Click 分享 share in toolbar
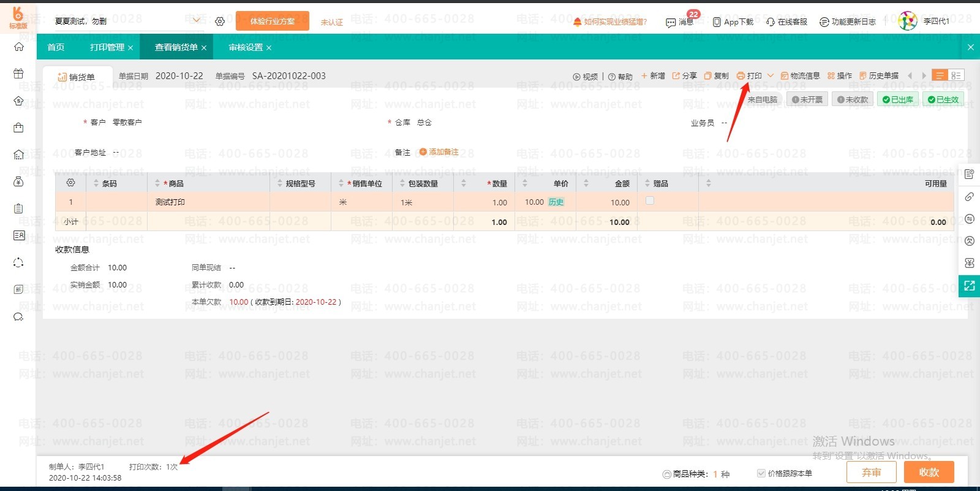Viewport: 980px width, 491px height. click(685, 76)
